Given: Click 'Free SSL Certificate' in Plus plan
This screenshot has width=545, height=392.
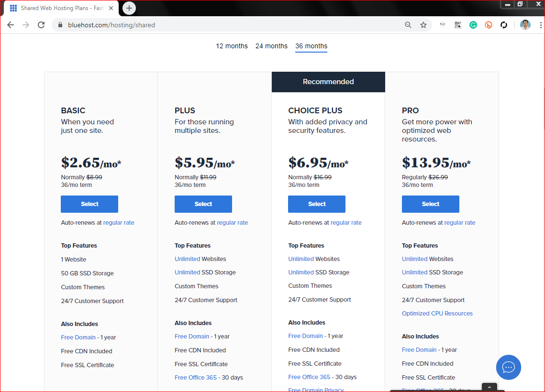Looking at the screenshot, I should [x=201, y=364].
